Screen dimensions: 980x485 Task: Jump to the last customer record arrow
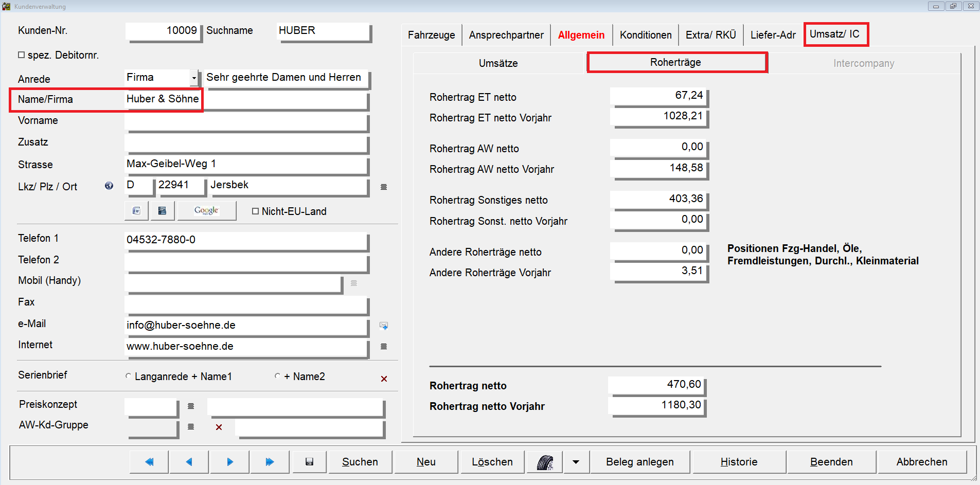click(270, 462)
